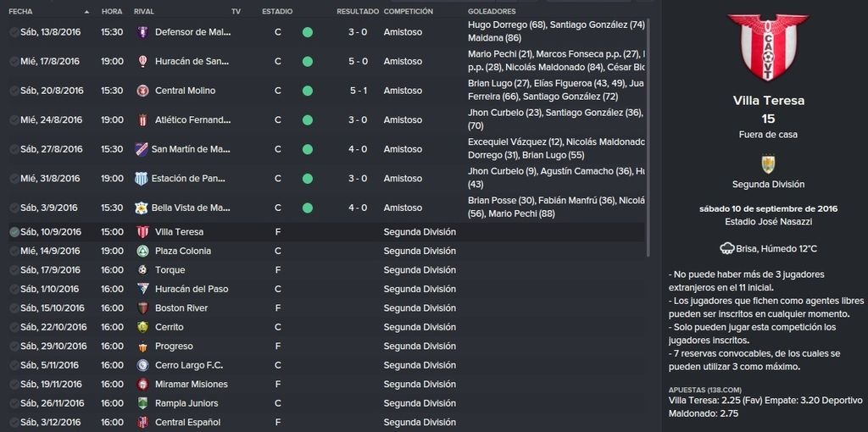The height and width of the screenshot is (432, 868).
Task: Click the GOLEADORES column header
Action: (x=492, y=12)
